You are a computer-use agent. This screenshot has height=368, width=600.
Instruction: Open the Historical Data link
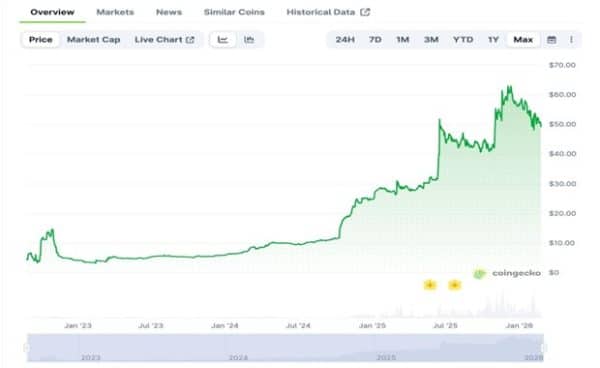click(328, 12)
